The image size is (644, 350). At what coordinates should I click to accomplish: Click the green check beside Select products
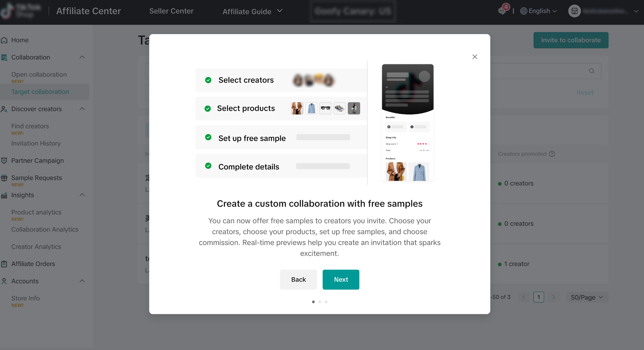(x=208, y=108)
